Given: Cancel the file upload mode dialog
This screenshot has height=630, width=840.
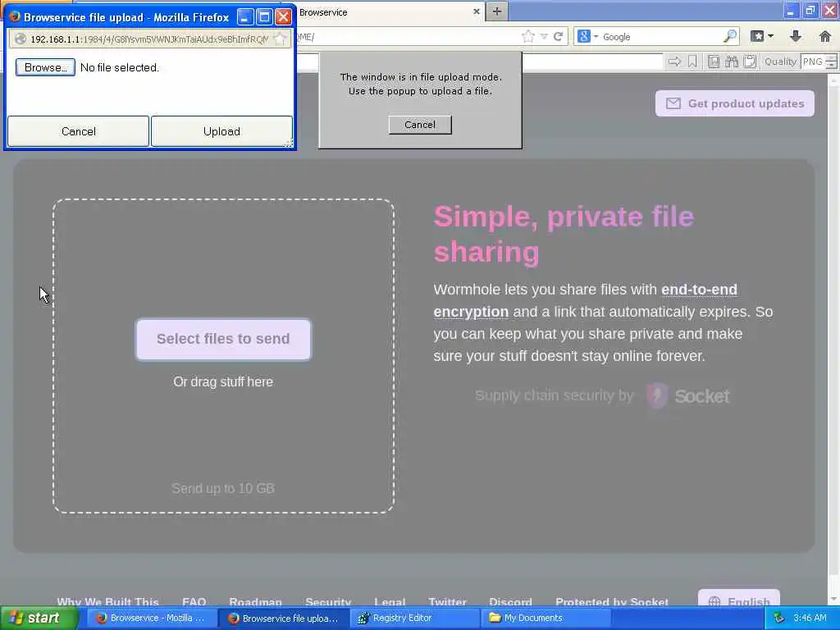Looking at the screenshot, I should coord(419,125).
